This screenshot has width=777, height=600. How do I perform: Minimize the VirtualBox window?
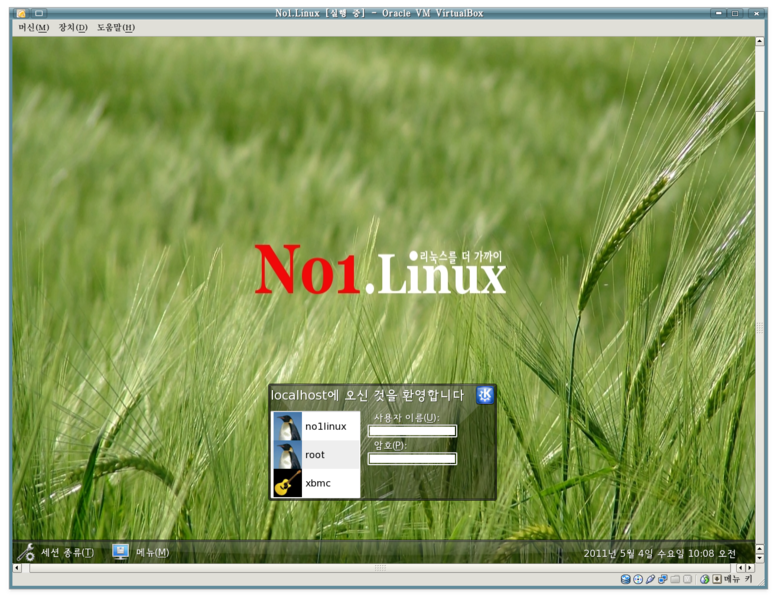pos(718,13)
